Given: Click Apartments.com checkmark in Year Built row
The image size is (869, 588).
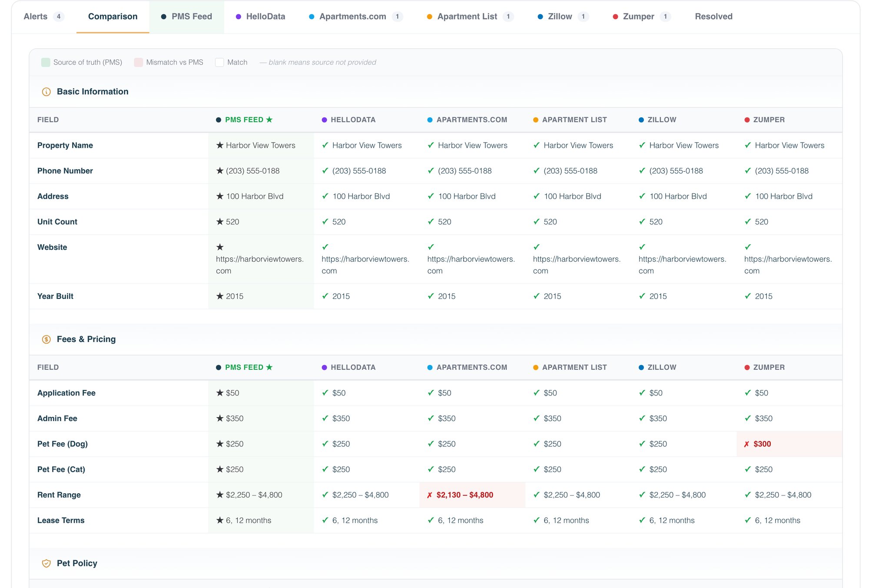Looking at the screenshot, I should point(431,296).
